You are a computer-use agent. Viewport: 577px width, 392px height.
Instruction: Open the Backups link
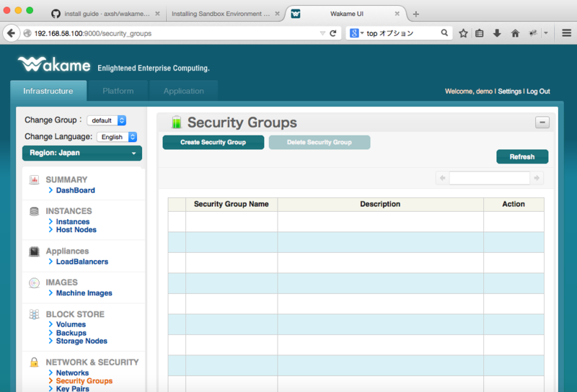pos(71,333)
